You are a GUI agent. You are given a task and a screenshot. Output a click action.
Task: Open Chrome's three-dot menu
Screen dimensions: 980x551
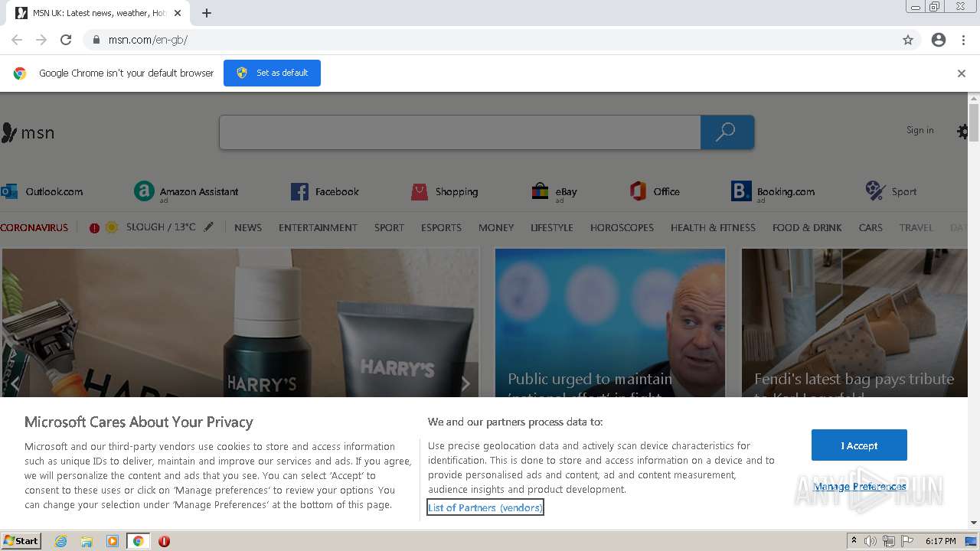(963, 40)
